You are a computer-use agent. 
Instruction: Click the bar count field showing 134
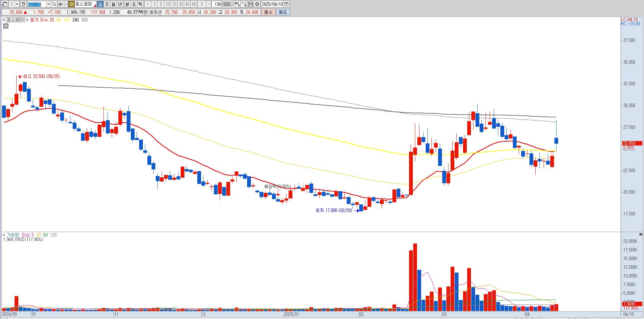pos(217,4)
